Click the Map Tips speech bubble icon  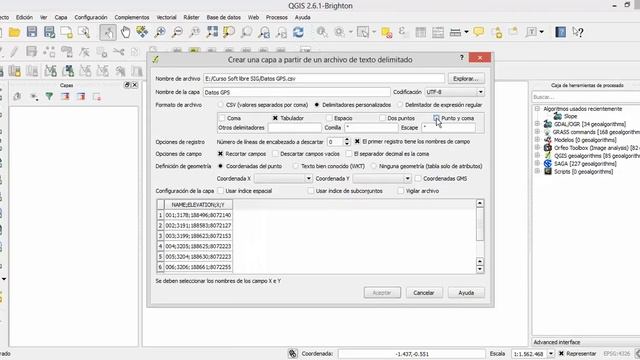pos(479,32)
